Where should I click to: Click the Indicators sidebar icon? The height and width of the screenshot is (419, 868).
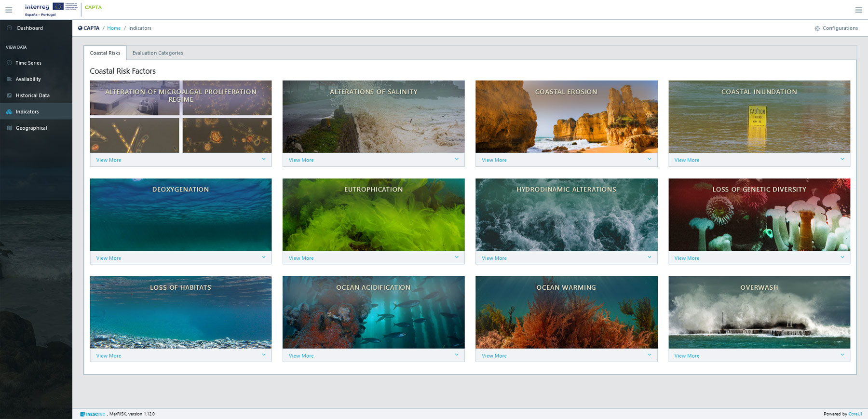click(x=9, y=112)
